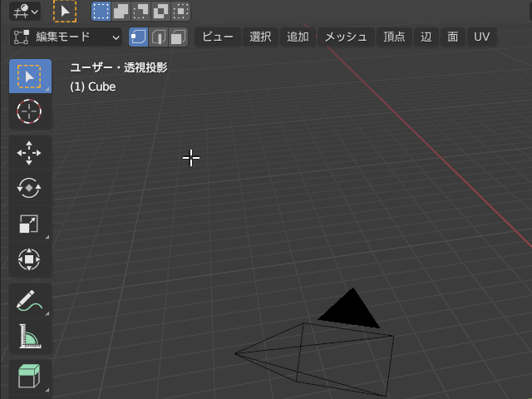The height and width of the screenshot is (399, 532).
Task: Select the Scale tool
Action: [x=30, y=224]
